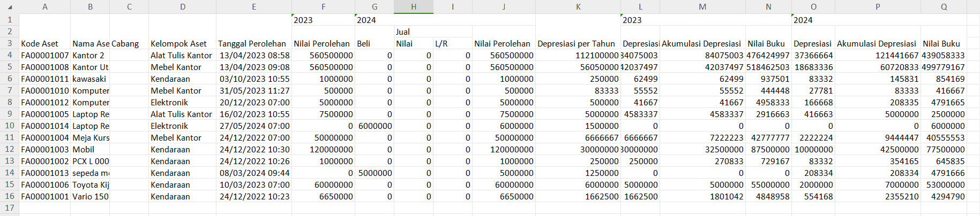Select the cell containing FA00001007

coord(44,55)
